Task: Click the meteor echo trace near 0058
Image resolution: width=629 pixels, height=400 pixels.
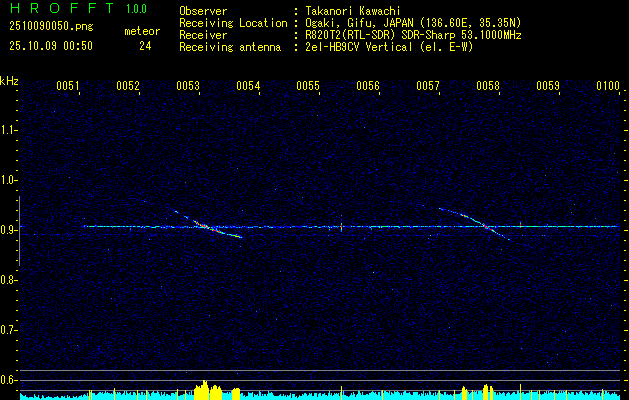Action: coord(474,223)
